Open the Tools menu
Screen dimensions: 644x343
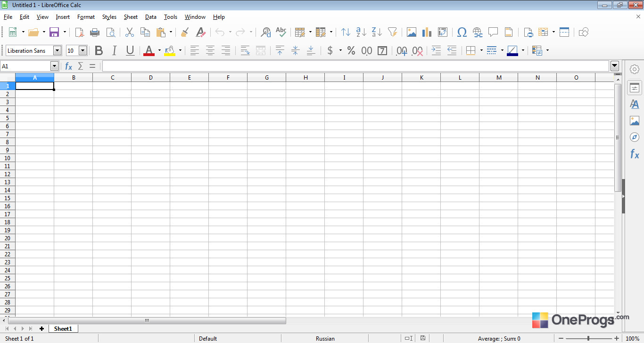click(x=171, y=17)
